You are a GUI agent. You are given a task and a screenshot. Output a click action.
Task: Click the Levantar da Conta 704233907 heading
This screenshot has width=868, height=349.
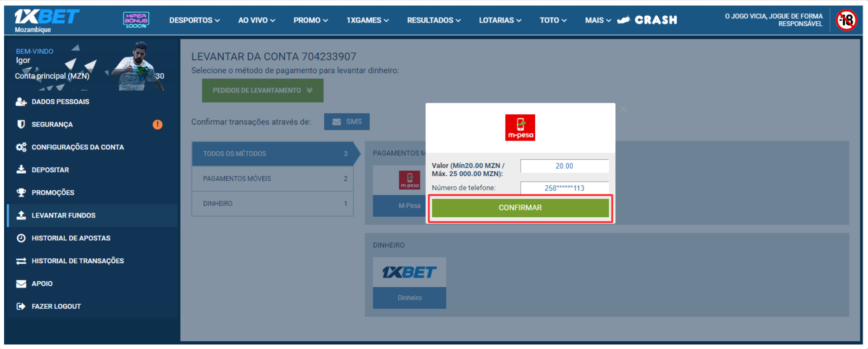pyautogui.click(x=274, y=56)
